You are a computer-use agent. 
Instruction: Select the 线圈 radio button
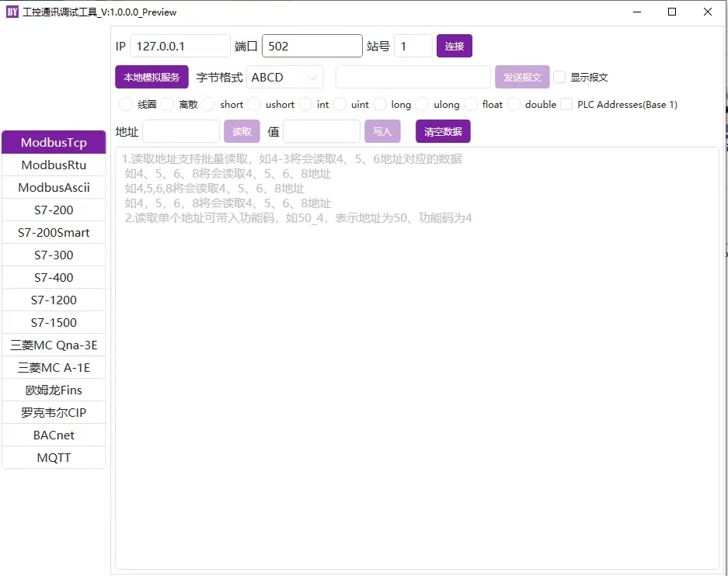coord(126,104)
